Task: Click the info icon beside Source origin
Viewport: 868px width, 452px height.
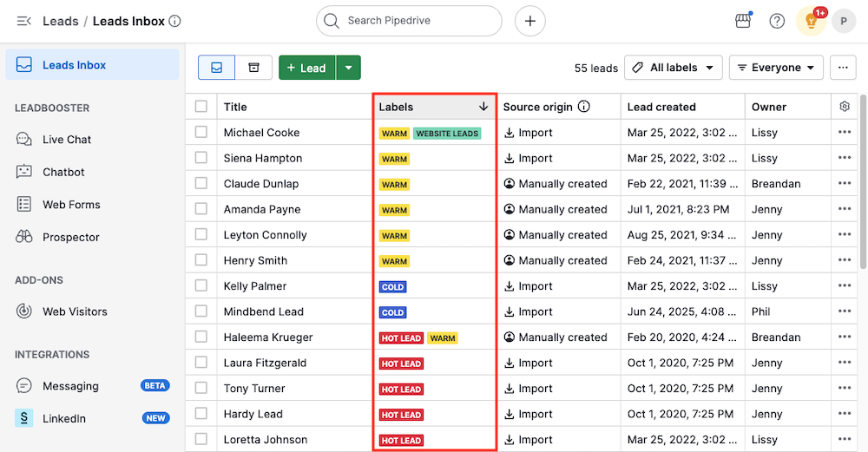Action: [584, 107]
